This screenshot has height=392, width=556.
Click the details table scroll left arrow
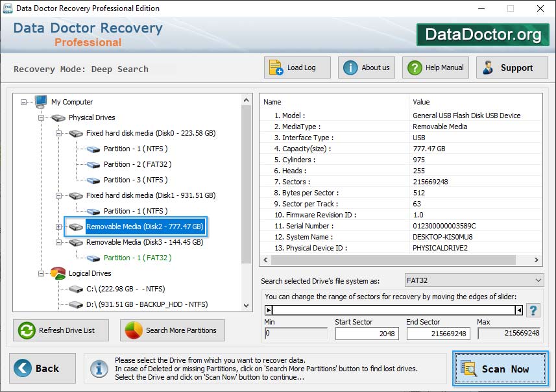265,260
